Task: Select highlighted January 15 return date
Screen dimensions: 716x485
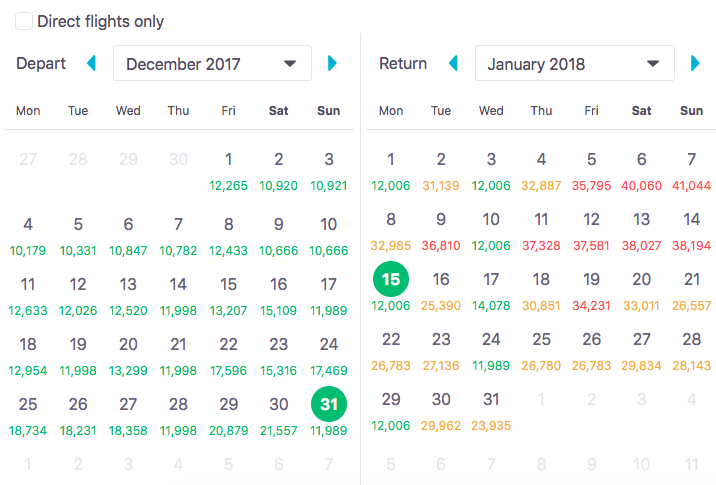Action: 391,281
